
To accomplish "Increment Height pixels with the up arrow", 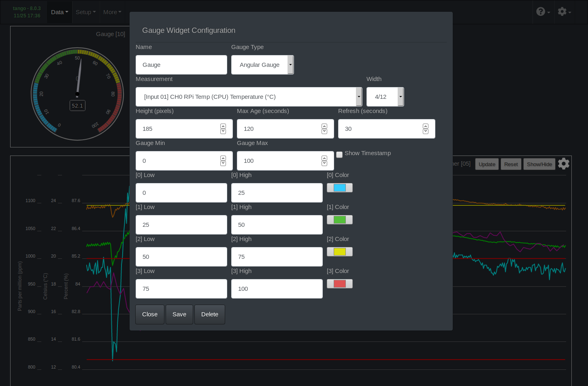I will [x=223, y=126].
